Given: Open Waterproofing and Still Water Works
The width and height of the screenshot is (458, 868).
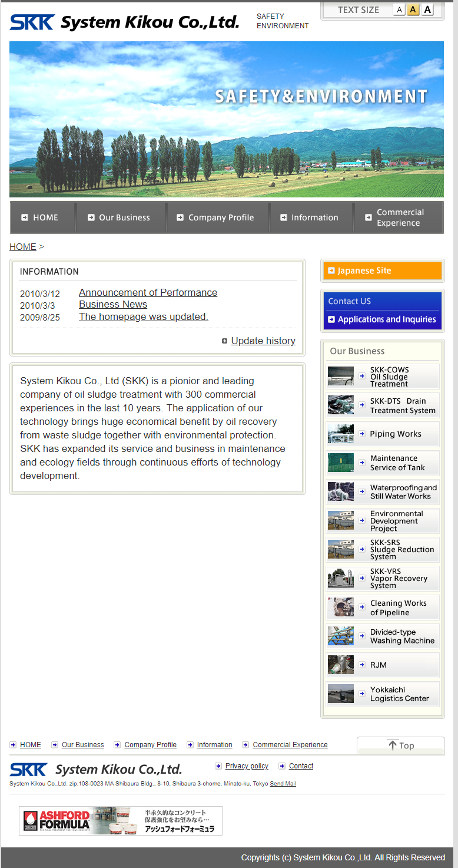Looking at the screenshot, I should (x=383, y=492).
